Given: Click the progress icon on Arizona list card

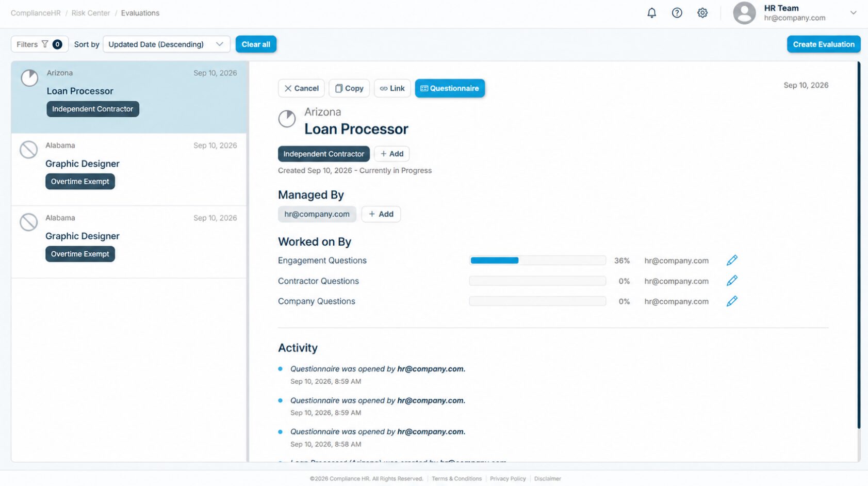Looking at the screenshot, I should [x=29, y=78].
